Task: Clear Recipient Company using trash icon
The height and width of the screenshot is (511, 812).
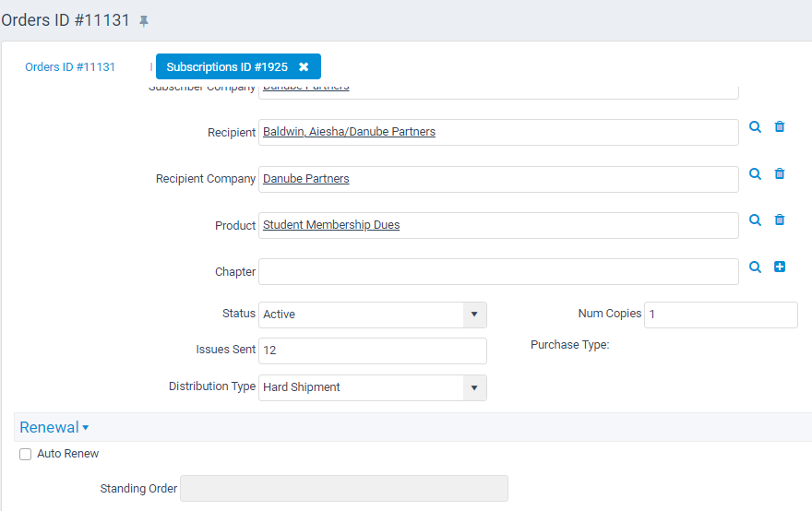Action: pyautogui.click(x=780, y=173)
